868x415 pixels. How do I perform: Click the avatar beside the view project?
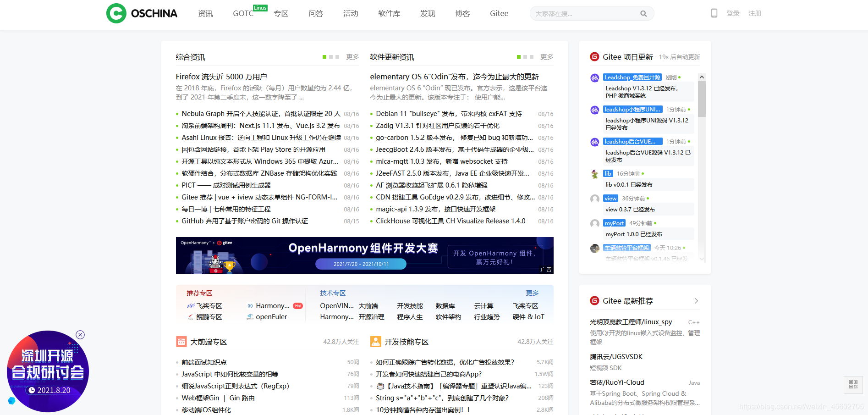pos(595,199)
